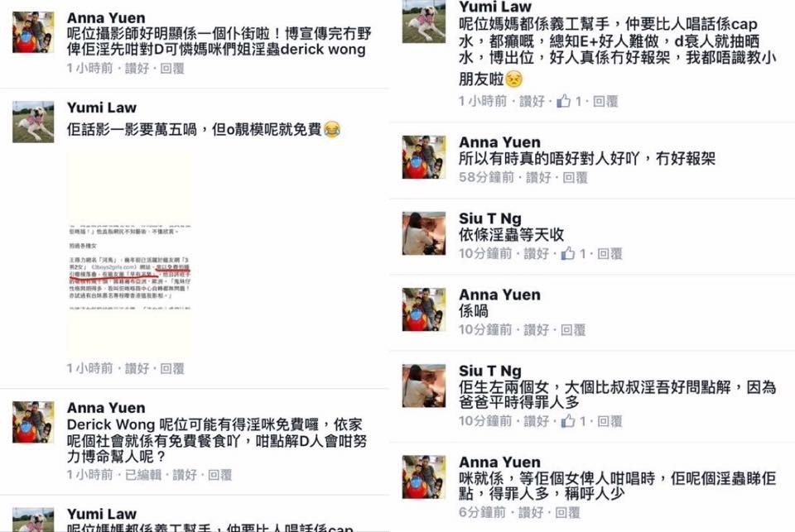This screenshot has width=795, height=532.
Task: Click 讚好 under 所以有時真的唔好對人好 comment
Action: [538, 177]
